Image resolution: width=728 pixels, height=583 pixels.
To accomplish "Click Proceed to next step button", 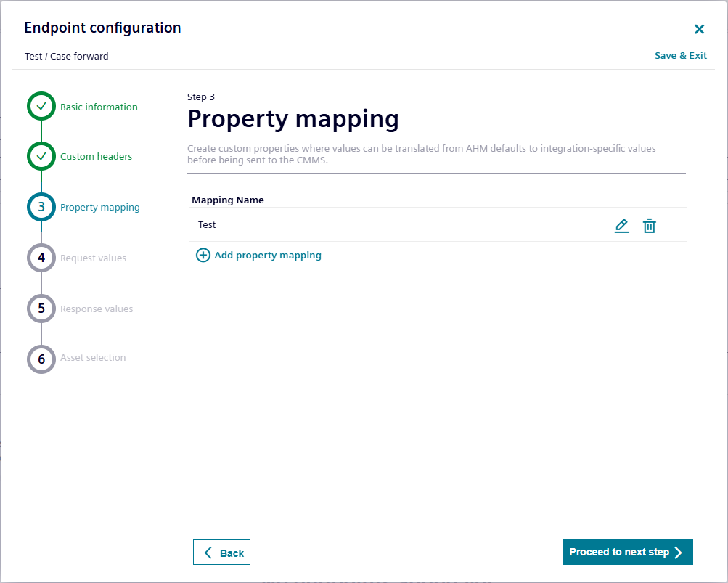I will tap(627, 552).
